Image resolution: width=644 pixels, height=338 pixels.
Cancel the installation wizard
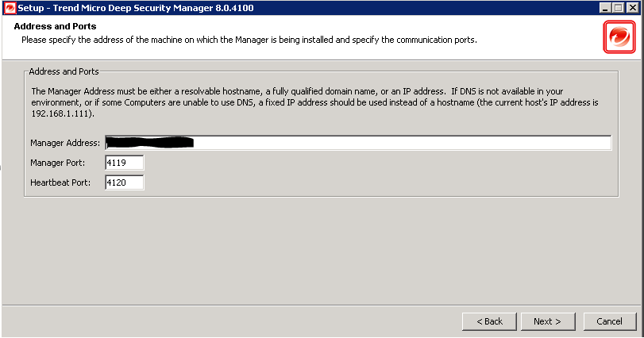point(610,321)
